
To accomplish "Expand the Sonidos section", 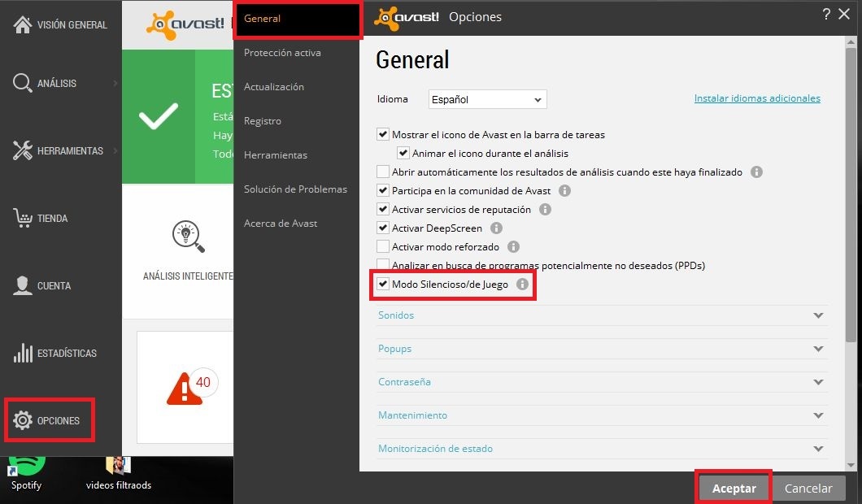I will [x=602, y=315].
